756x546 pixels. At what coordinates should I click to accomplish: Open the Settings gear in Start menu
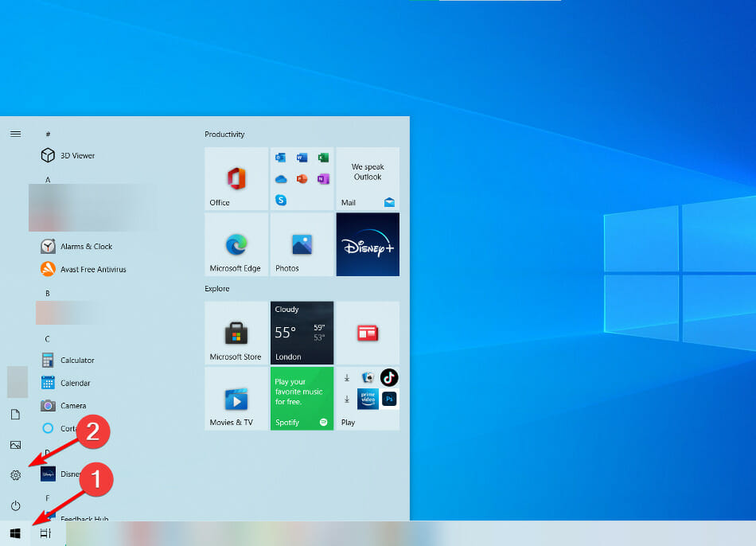coord(15,475)
